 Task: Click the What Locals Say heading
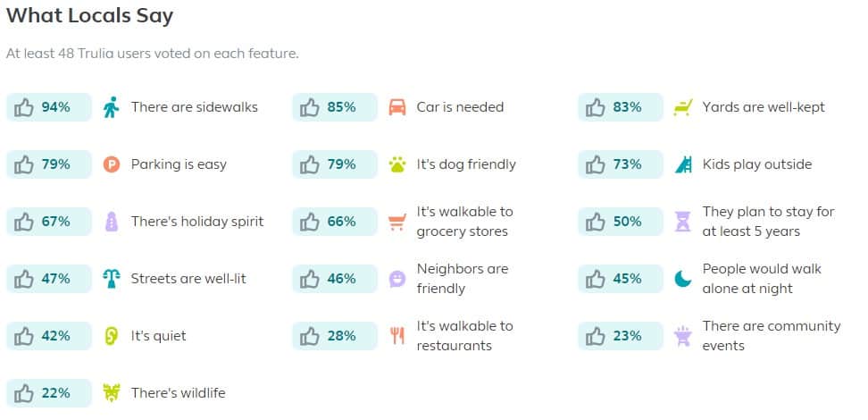pyautogui.click(x=89, y=15)
